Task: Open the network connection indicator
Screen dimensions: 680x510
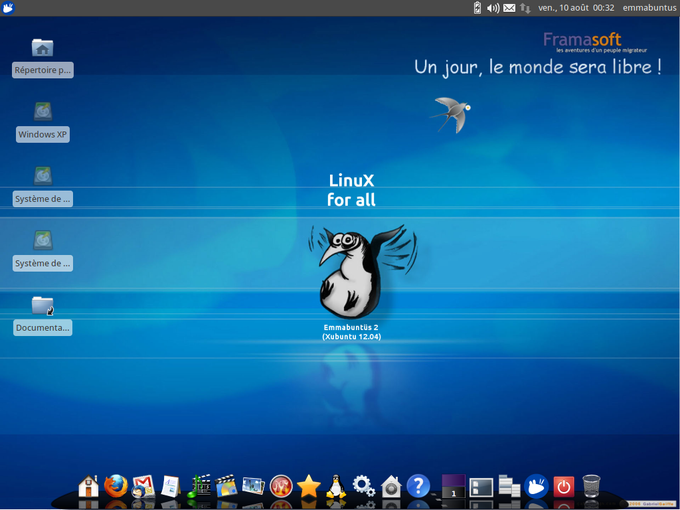Action: click(525, 8)
